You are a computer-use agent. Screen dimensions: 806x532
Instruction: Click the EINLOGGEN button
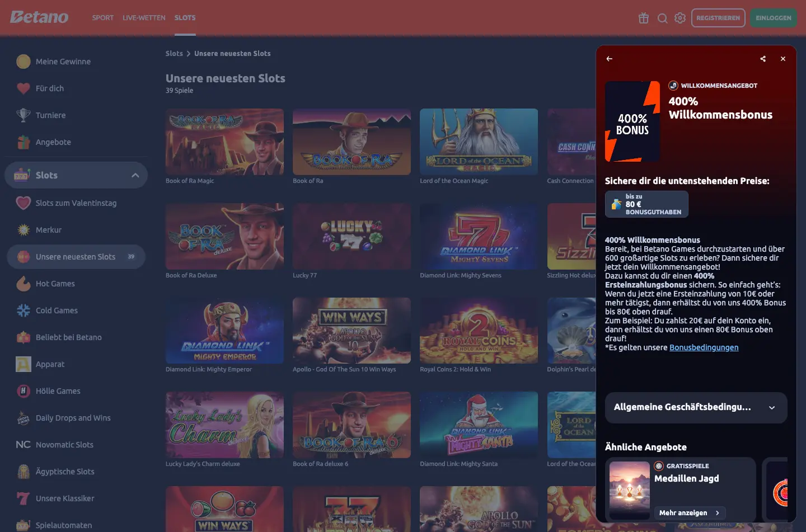pos(774,18)
